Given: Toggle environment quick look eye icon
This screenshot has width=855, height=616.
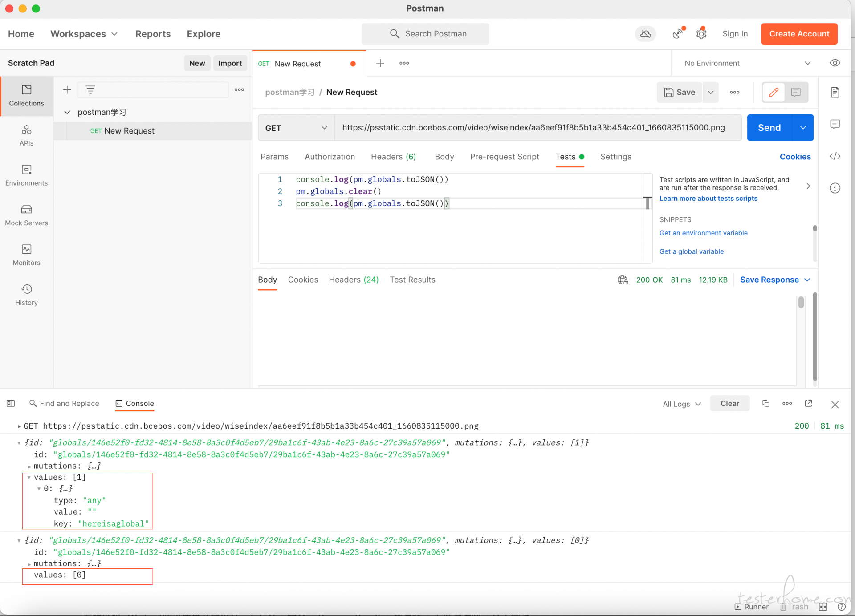Looking at the screenshot, I should point(835,63).
